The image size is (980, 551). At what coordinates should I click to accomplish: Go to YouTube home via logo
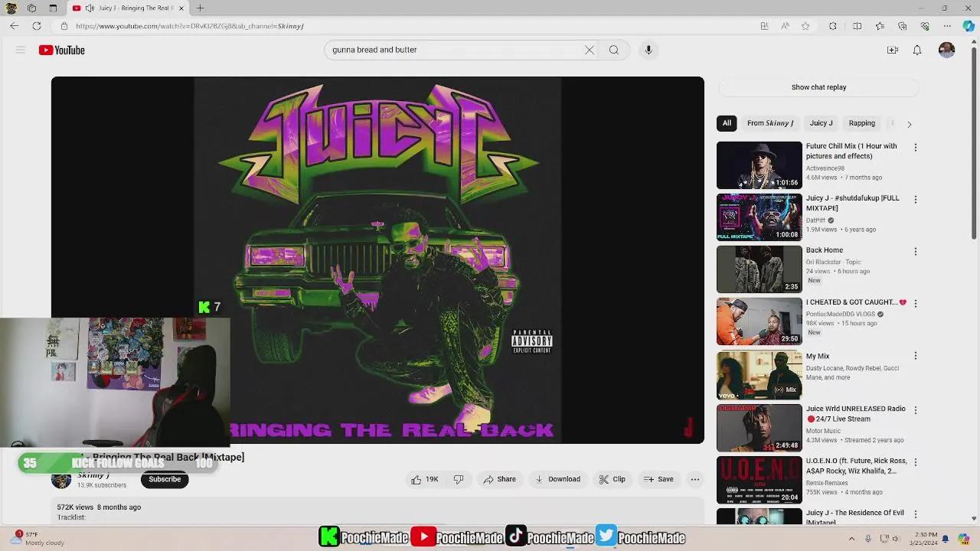(62, 51)
